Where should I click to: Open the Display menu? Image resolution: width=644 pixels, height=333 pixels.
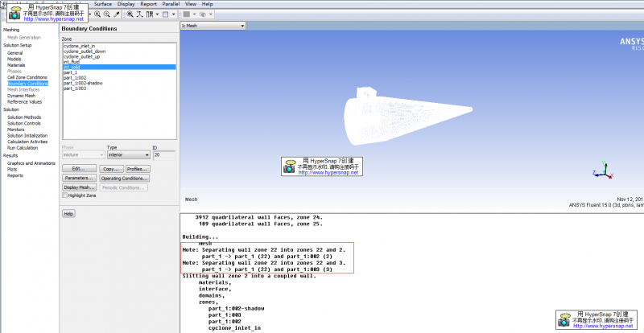pos(126,4)
